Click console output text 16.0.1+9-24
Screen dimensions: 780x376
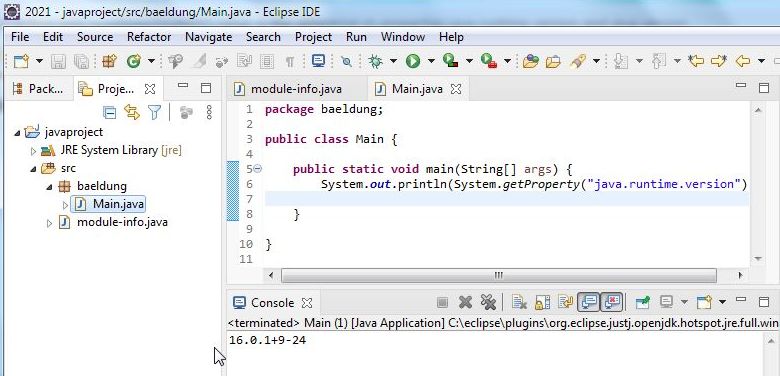(268, 341)
